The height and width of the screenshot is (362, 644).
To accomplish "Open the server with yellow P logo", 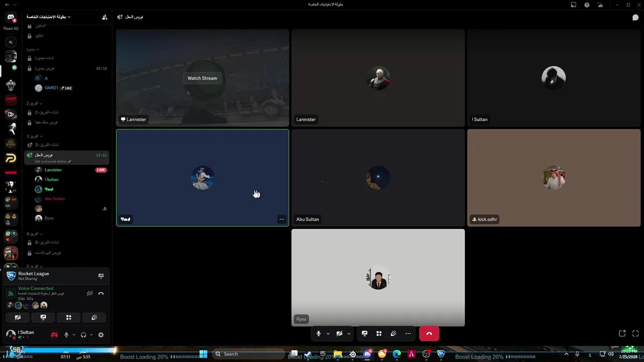I will 11,158.
